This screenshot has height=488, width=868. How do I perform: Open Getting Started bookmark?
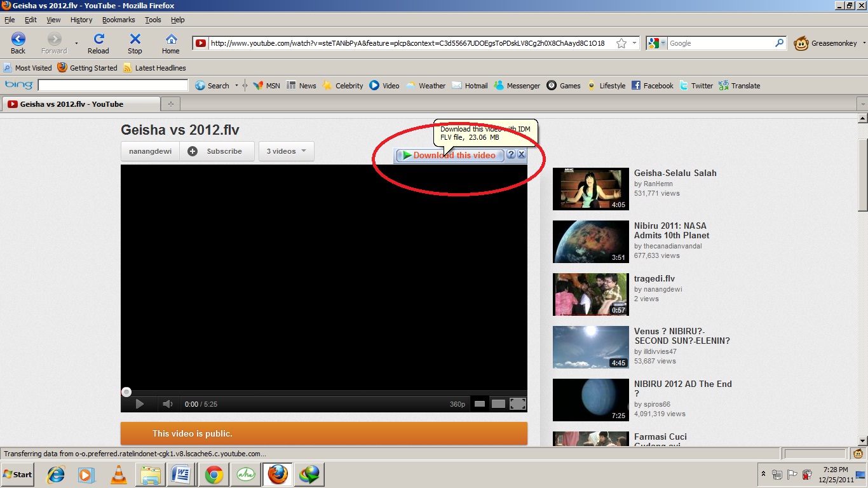pyautogui.click(x=87, y=68)
